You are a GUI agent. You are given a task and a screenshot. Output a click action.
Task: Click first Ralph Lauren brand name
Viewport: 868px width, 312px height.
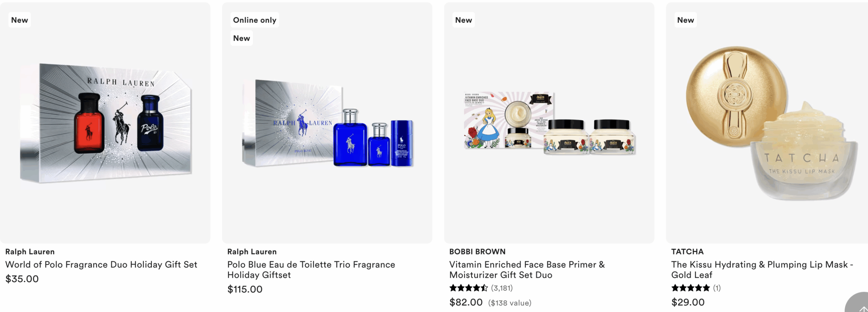pyautogui.click(x=30, y=252)
